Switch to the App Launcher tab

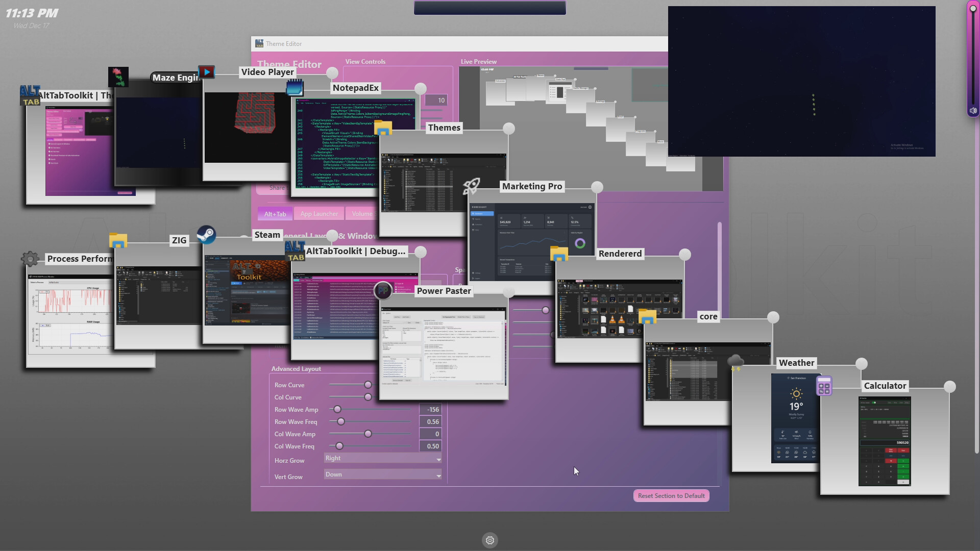(x=319, y=213)
